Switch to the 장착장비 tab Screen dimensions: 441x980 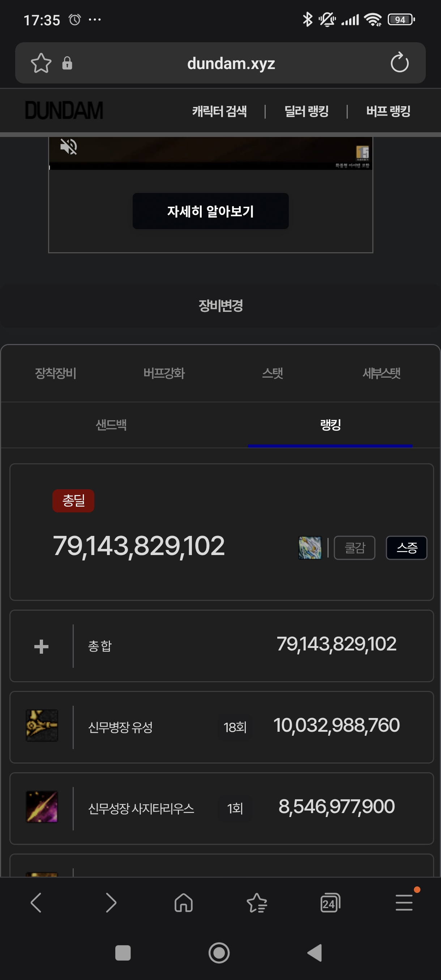point(56,373)
